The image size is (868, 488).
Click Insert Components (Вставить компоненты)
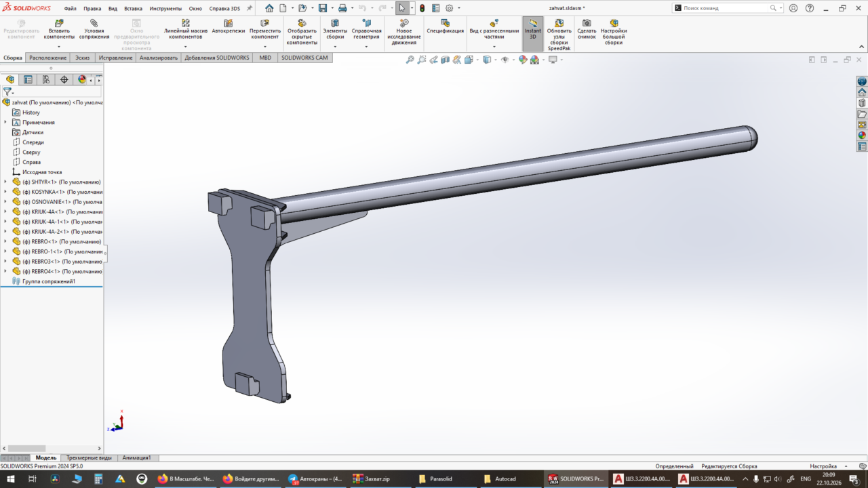[59, 30]
